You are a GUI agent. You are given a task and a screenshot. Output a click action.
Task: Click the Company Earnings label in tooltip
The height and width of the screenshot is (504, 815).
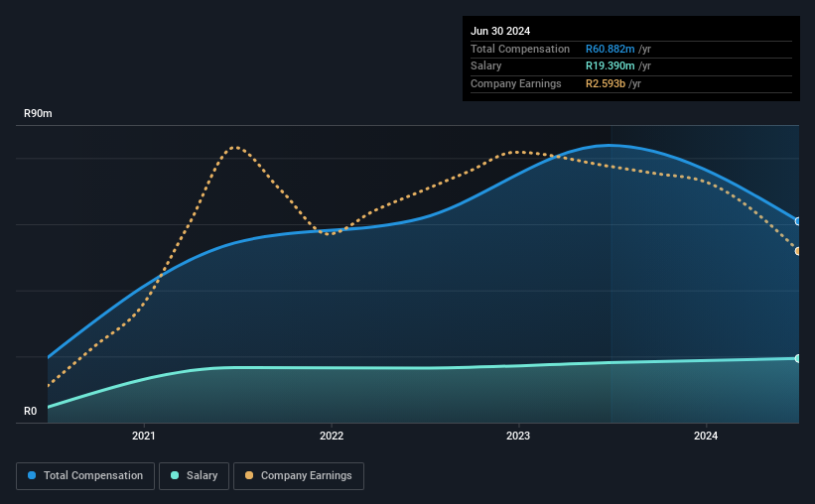coord(515,83)
